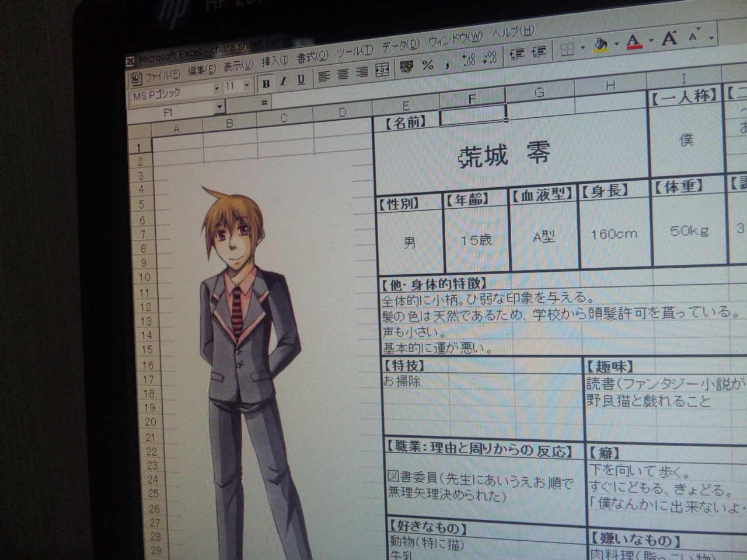
Task: Align cell text to the right
Action: pyautogui.click(x=362, y=72)
